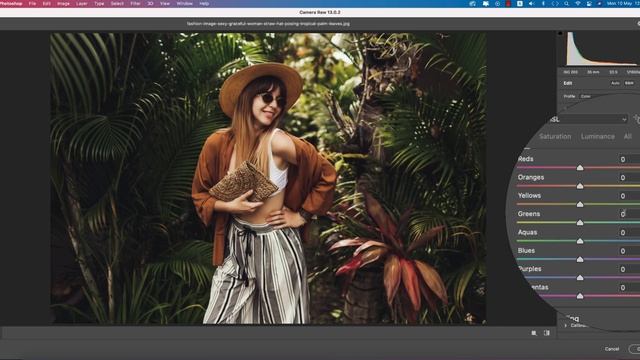This screenshot has width=640, height=360.
Task: Click the Magentas slider handle
Action: click(x=580, y=296)
